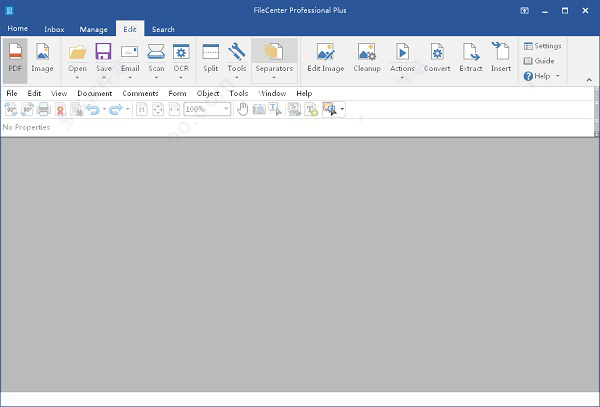Expand the Help dropdown in ribbon
The image size is (600, 407).
558,76
